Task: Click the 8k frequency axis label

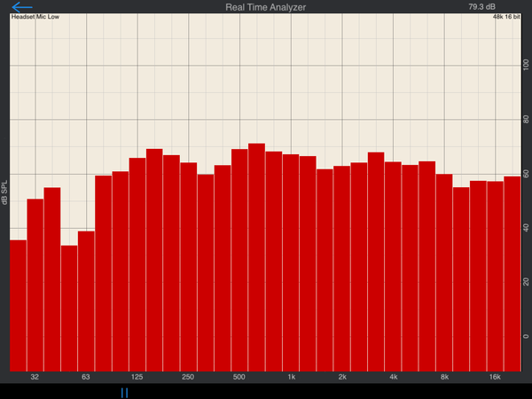Action: point(444,377)
